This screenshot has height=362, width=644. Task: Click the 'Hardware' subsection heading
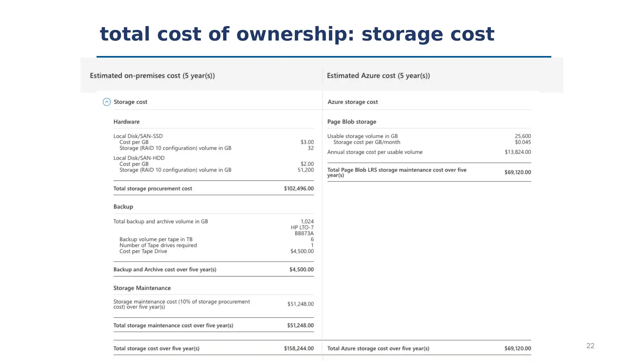(x=126, y=122)
